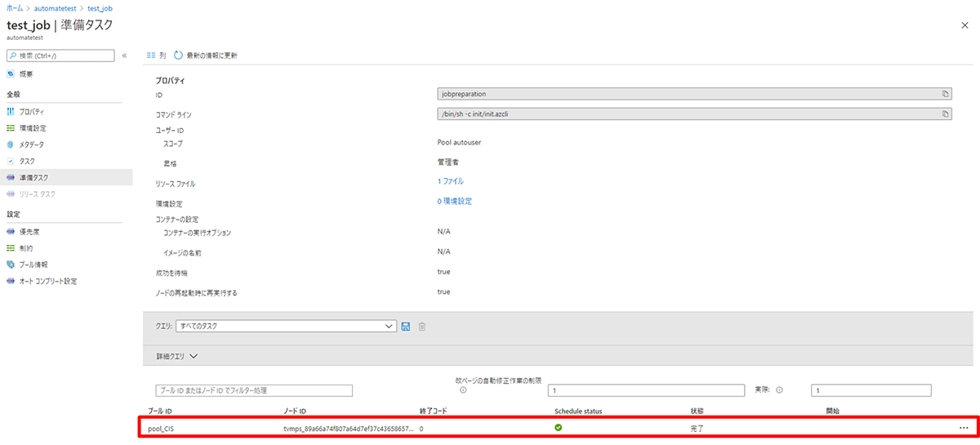Click the 検索 (Ctrl+/) search box
Image resolution: width=980 pixels, height=445 pixels.
pos(60,55)
